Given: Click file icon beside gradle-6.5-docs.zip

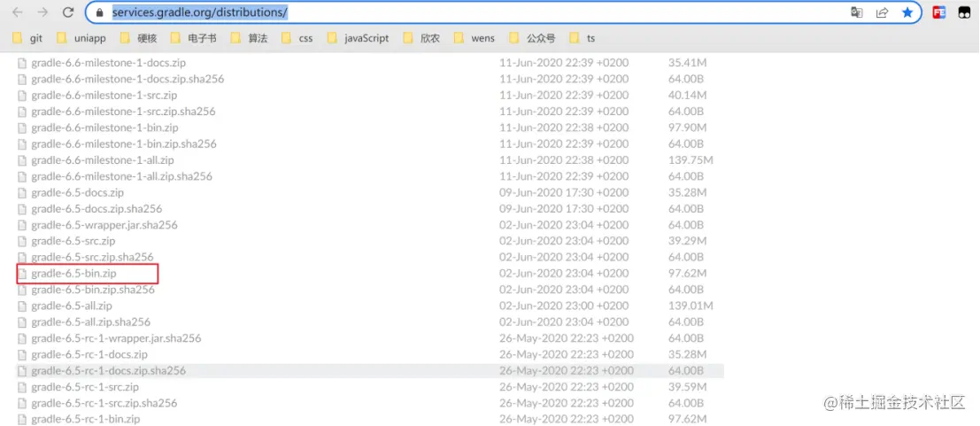Looking at the screenshot, I should point(23,192).
